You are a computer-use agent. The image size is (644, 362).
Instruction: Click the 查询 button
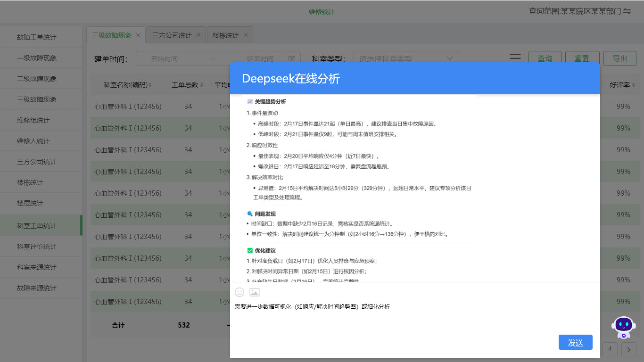pyautogui.click(x=545, y=58)
